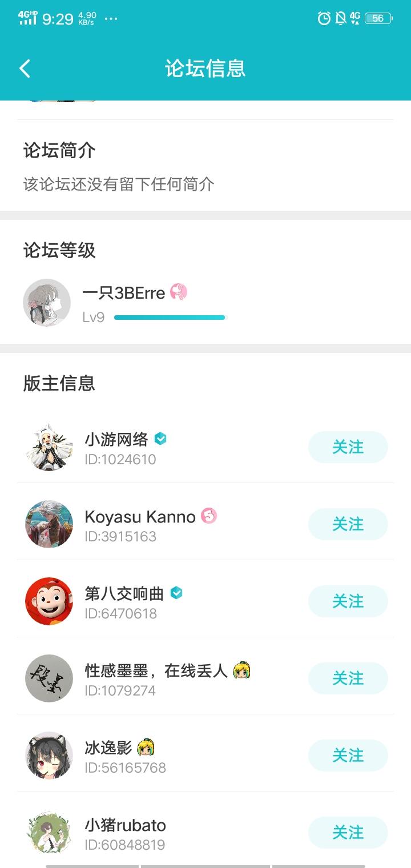The height and width of the screenshot is (868, 411).
Task: Tap the verified badge next to 小游网络
Action: coord(161,439)
